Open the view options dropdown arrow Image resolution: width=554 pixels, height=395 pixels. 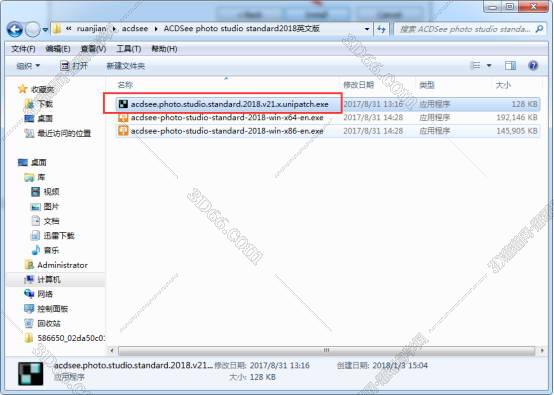[x=489, y=65]
